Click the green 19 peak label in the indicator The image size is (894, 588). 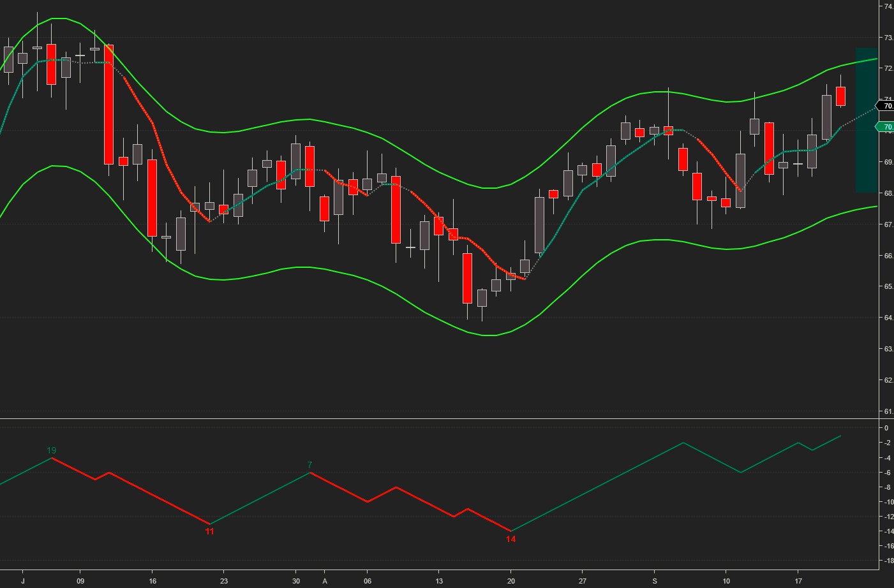[52, 450]
